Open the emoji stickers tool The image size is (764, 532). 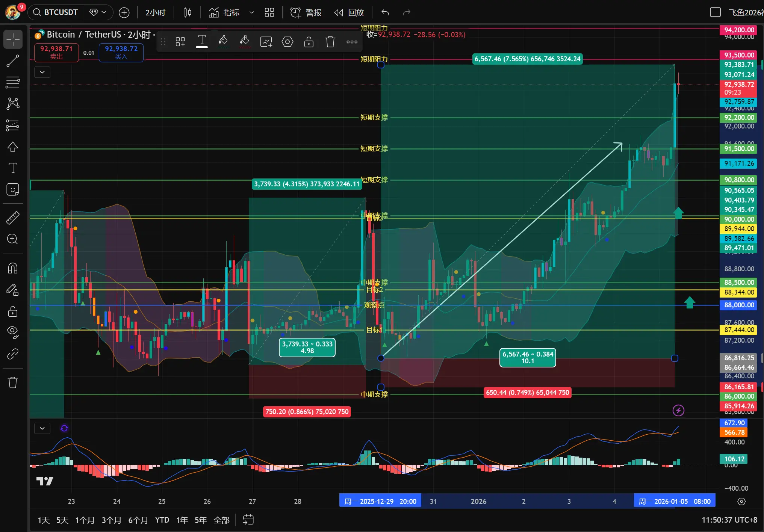pos(13,189)
